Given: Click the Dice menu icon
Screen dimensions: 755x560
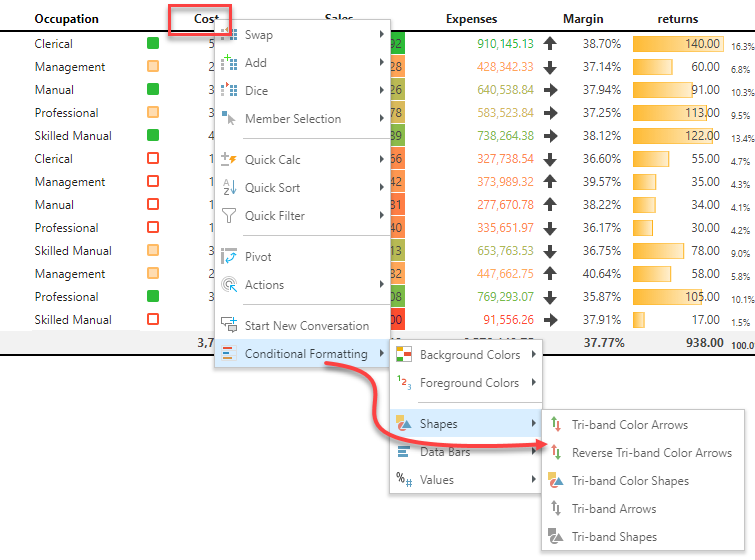Looking at the screenshot, I should click(229, 91).
